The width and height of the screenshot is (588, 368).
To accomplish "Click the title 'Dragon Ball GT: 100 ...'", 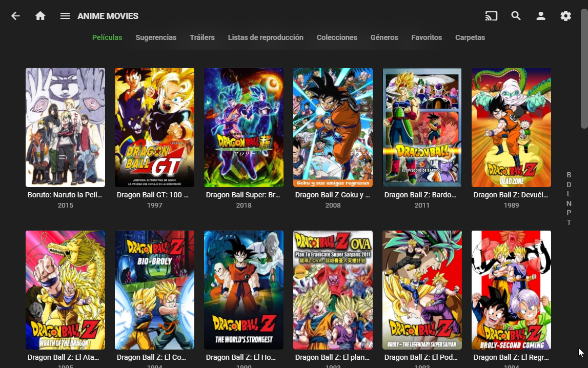I will point(153,195).
